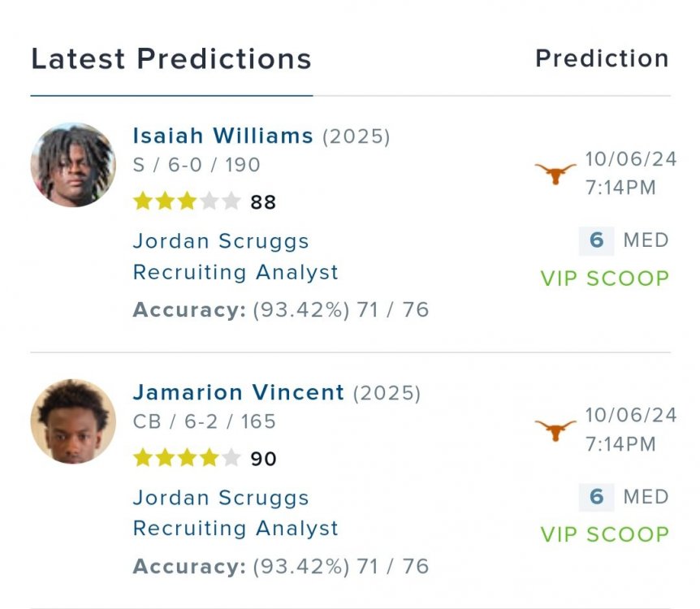The image size is (700, 609).
Task: Click the 88 rating score for Isaiah Williams
Action: (x=263, y=202)
